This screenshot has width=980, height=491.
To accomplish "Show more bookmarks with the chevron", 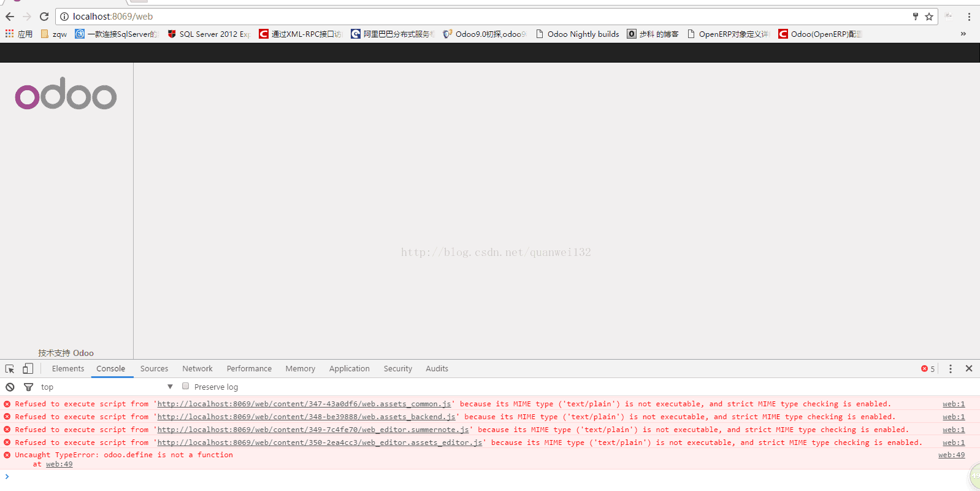I will 963,34.
